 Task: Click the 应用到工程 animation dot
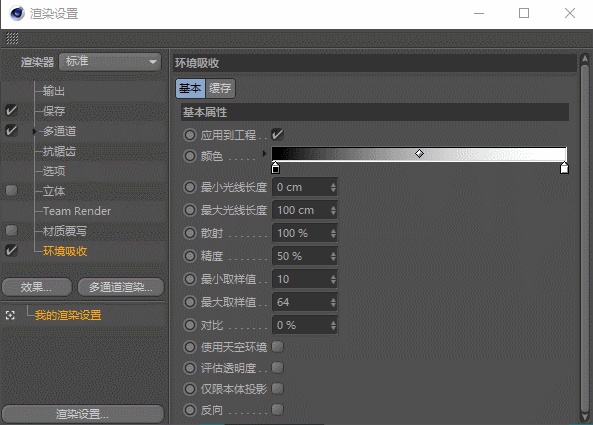[189, 135]
